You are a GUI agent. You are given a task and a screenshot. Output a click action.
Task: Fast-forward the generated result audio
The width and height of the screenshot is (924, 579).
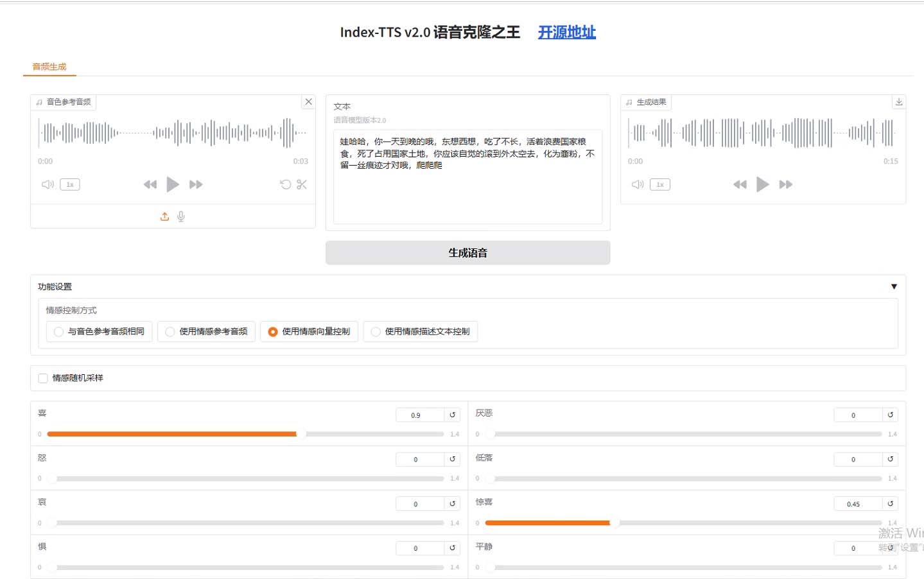click(785, 185)
